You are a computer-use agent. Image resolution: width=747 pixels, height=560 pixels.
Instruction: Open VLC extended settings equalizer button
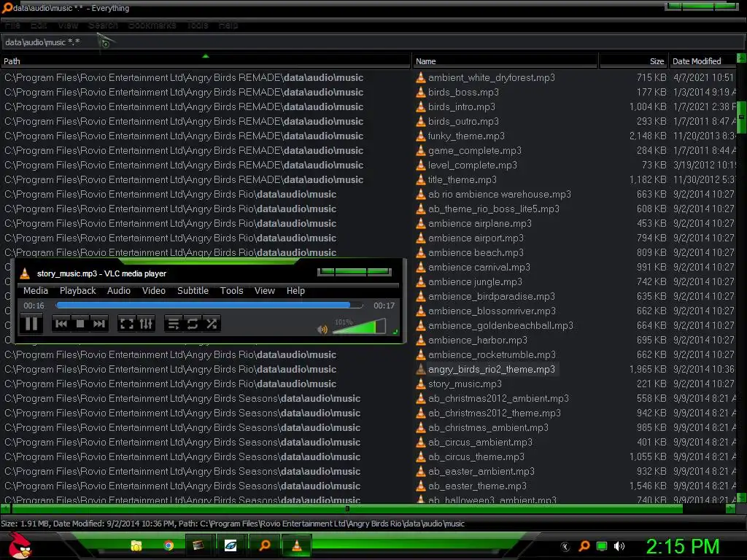(x=146, y=324)
